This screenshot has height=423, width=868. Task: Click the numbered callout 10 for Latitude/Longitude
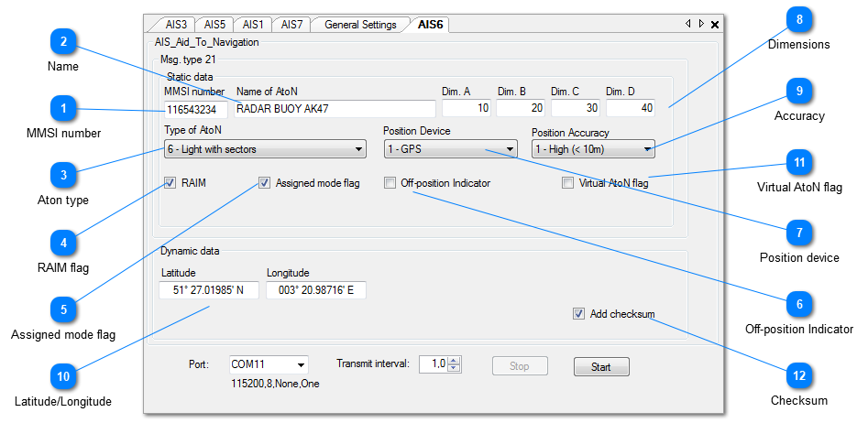coord(63,376)
